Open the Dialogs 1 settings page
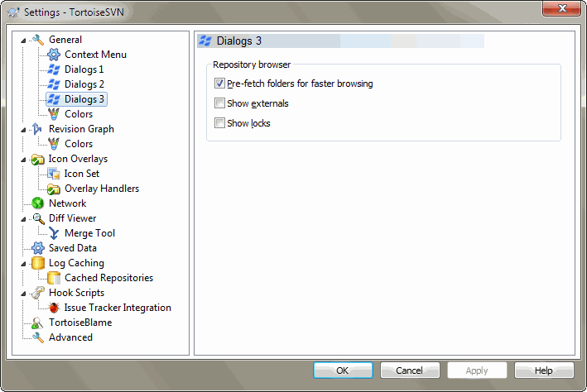The height and width of the screenshot is (392, 587). pos(84,69)
